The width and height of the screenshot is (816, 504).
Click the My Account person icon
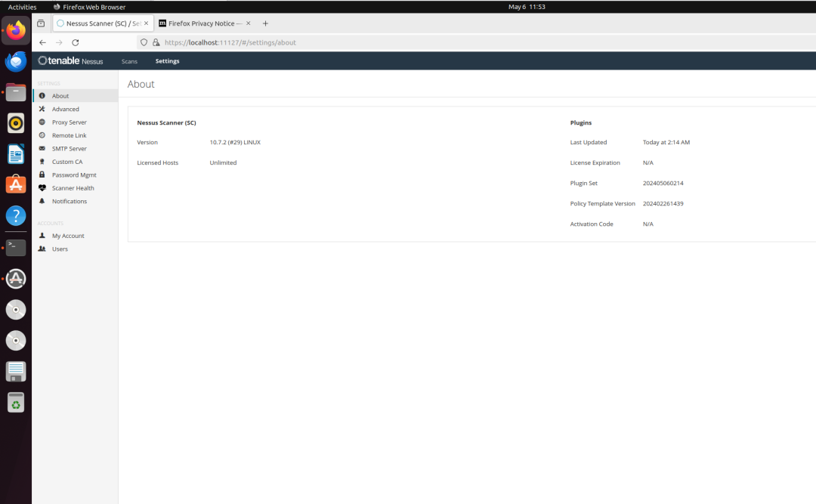42,235
